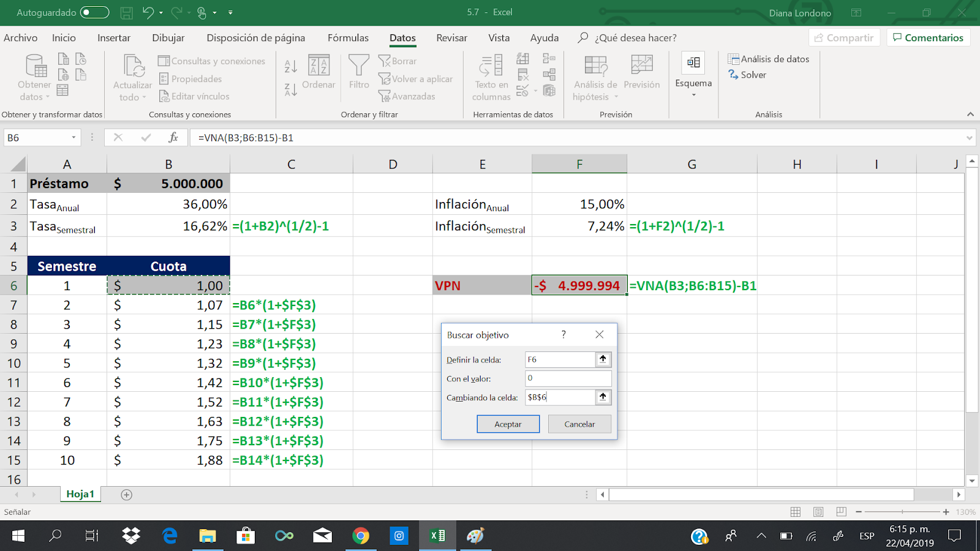Screen dimensions: 980x551
Task: Click the Borrar filter icon
Action: coord(398,61)
